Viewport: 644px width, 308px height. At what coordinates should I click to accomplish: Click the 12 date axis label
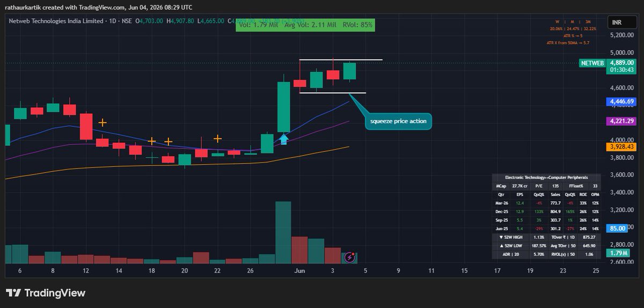tap(85, 271)
